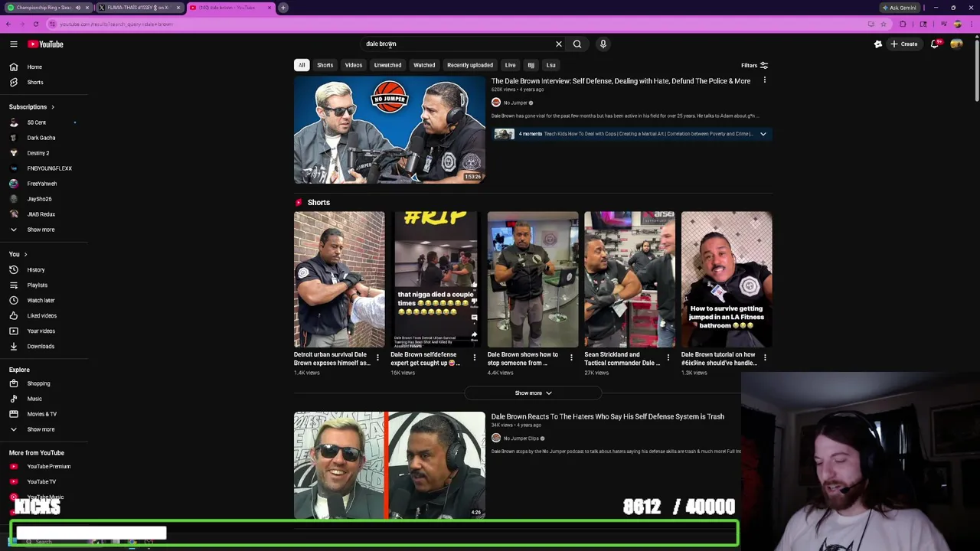Open No Jumper channel under interview video
980x551 pixels.
pos(514,103)
